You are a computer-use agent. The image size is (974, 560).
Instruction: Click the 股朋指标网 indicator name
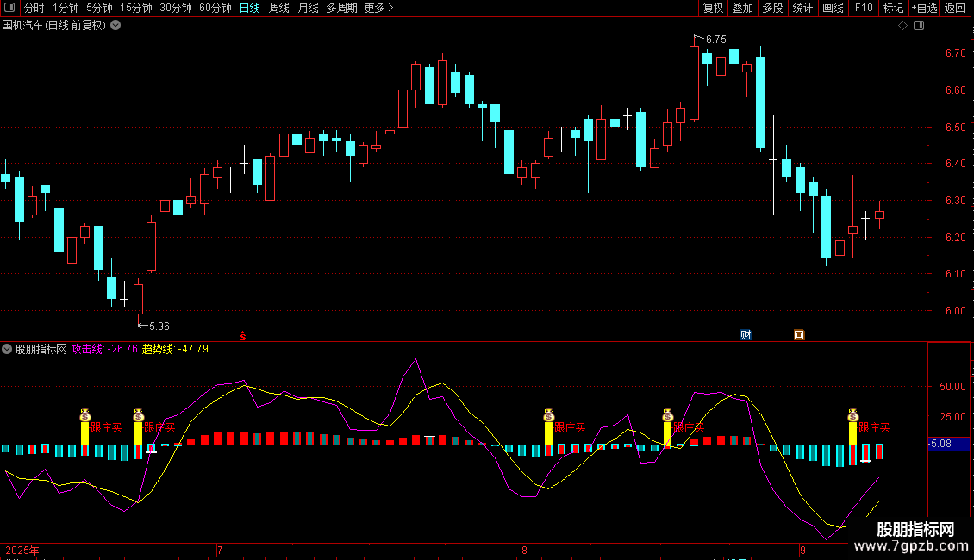pyautogui.click(x=41, y=349)
